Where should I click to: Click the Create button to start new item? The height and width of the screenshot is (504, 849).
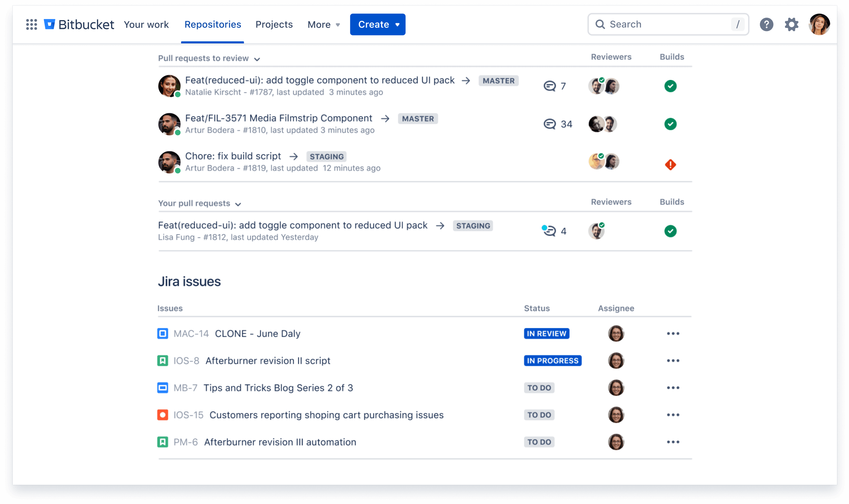point(377,24)
